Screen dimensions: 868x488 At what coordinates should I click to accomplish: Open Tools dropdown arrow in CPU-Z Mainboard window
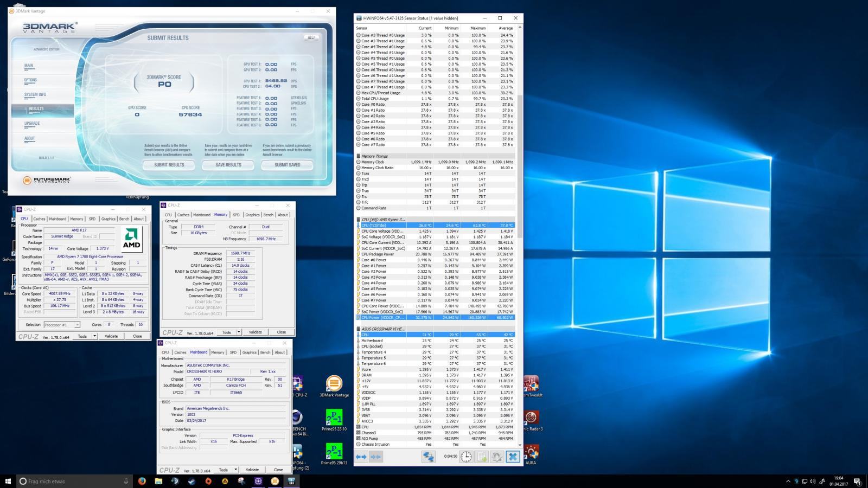[x=236, y=470]
